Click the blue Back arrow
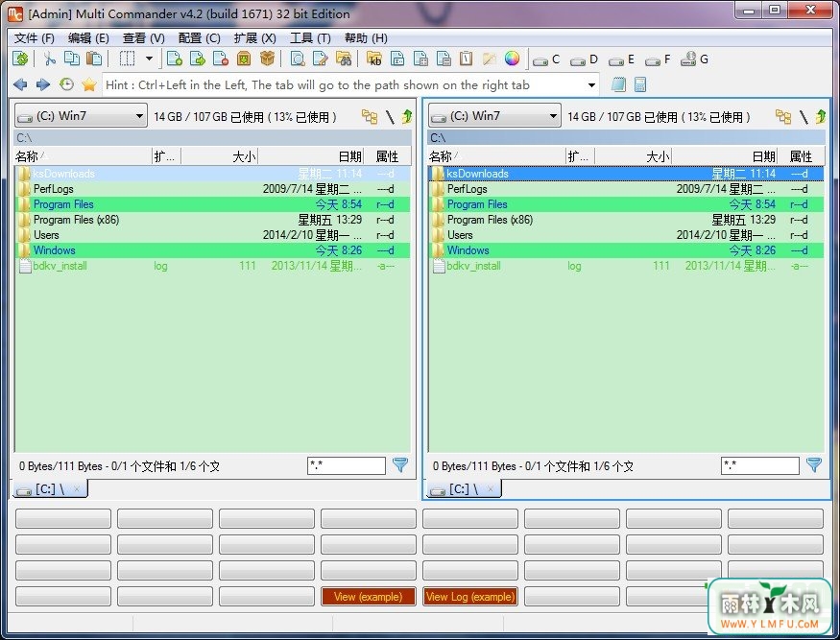 point(20,84)
